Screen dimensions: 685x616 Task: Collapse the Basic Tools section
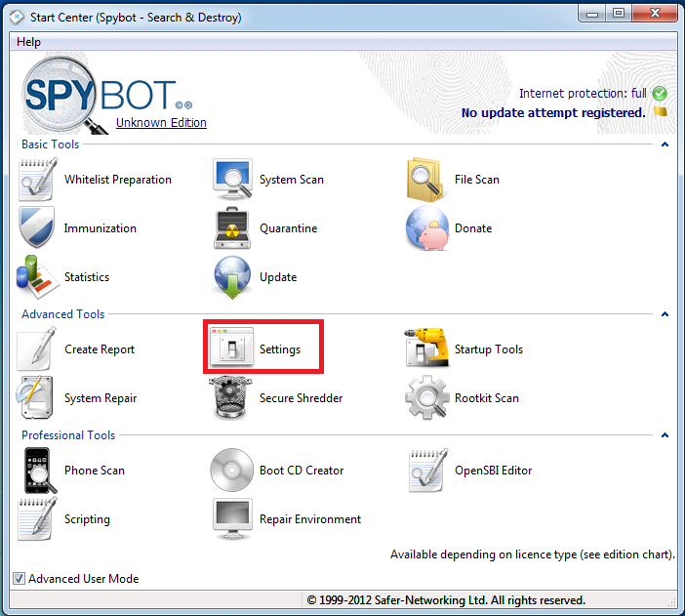coord(665,144)
